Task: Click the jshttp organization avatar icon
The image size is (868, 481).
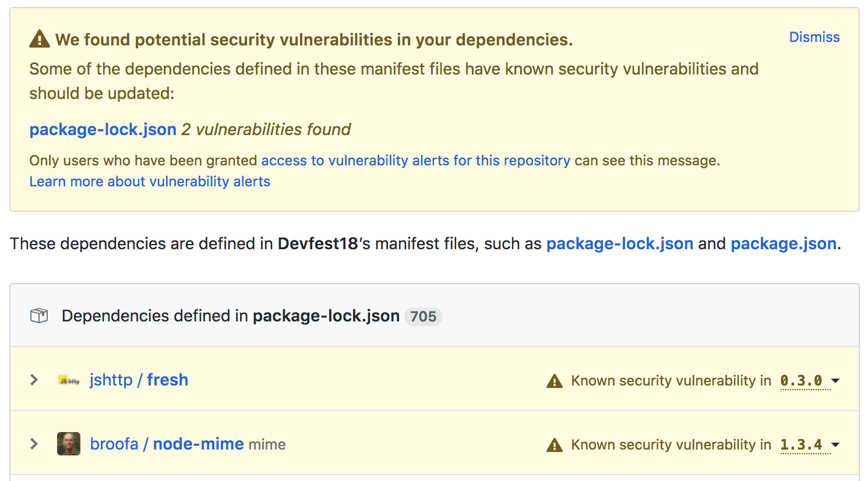Action: pyautogui.click(x=69, y=380)
